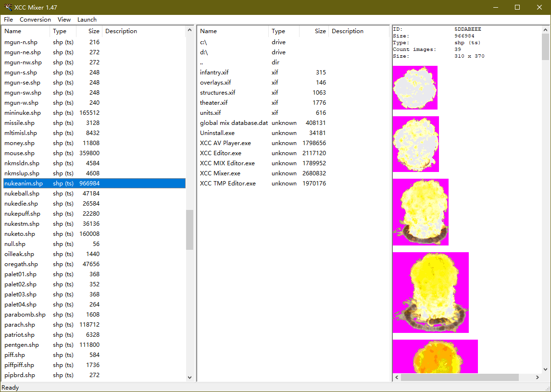Sort middle pane by Type column
551x392 pixels.
tap(284, 31)
